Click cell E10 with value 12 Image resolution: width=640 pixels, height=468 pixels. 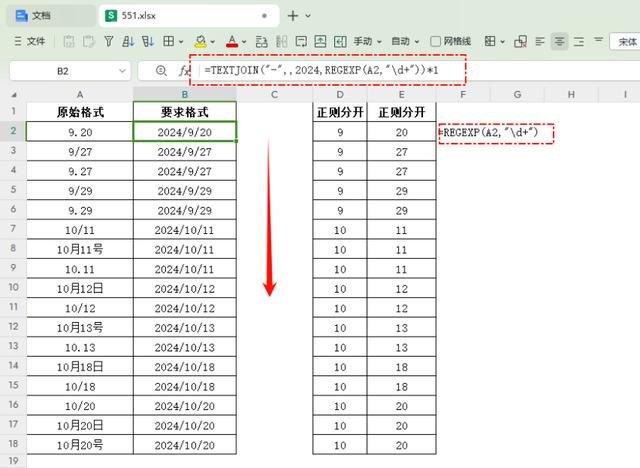click(402, 288)
